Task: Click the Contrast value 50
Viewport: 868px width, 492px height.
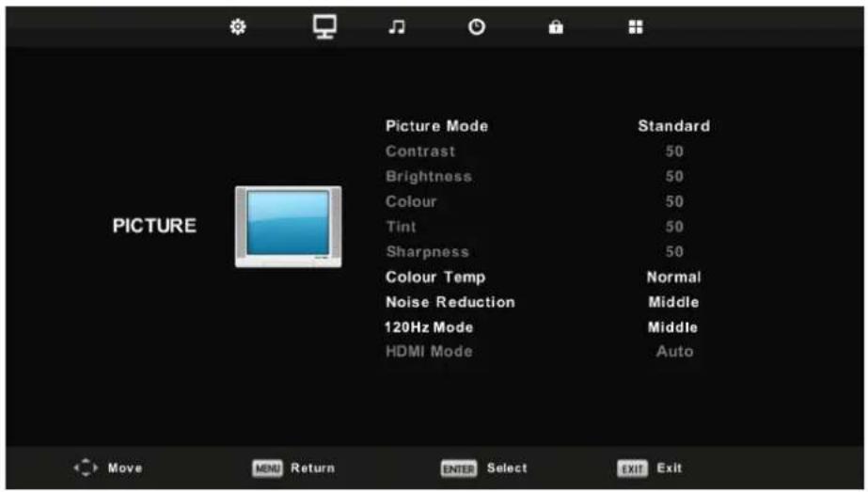Action: [674, 151]
